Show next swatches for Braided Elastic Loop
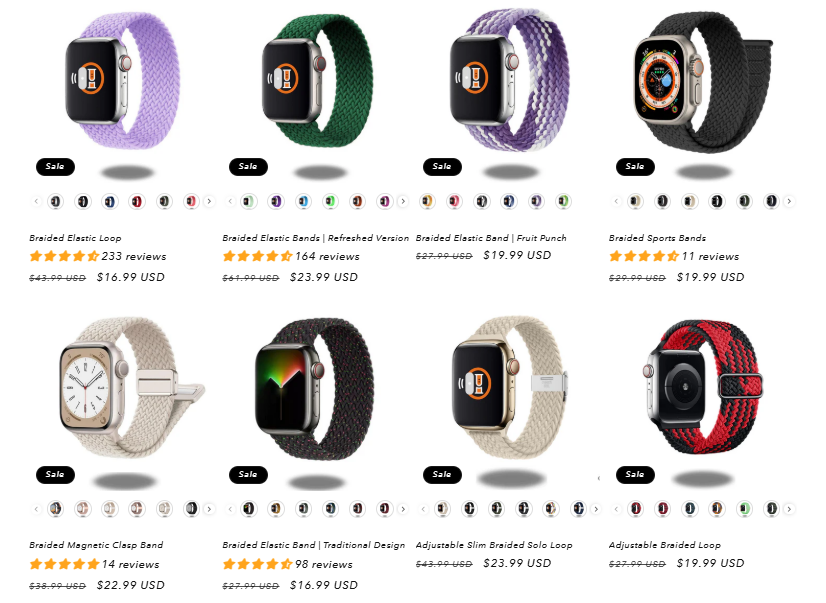This screenshot has width=826, height=603. pyautogui.click(x=209, y=201)
